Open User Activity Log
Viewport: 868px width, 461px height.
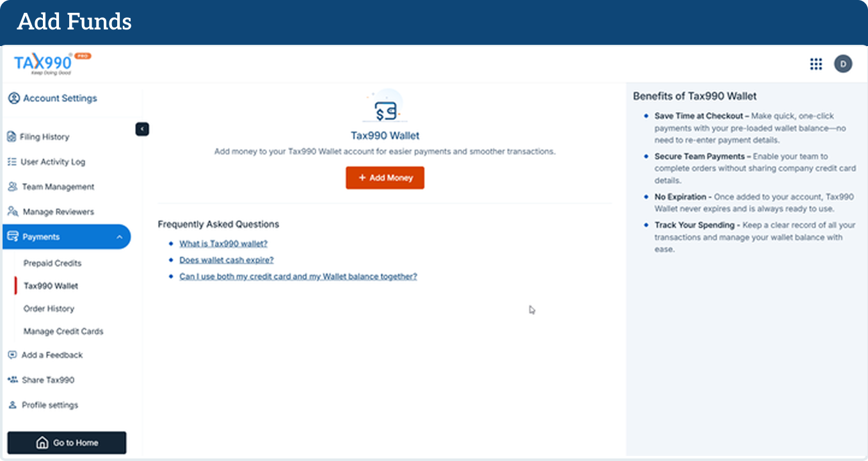(52, 162)
